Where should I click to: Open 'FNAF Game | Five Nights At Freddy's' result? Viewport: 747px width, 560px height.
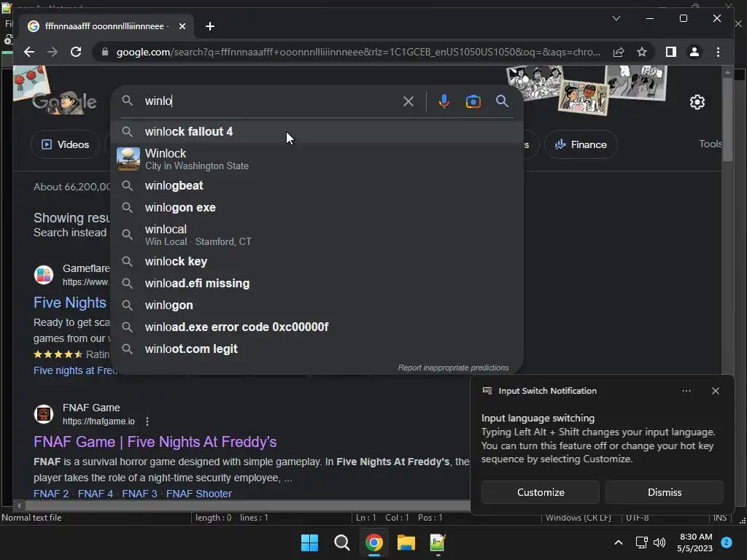pyautogui.click(x=155, y=442)
